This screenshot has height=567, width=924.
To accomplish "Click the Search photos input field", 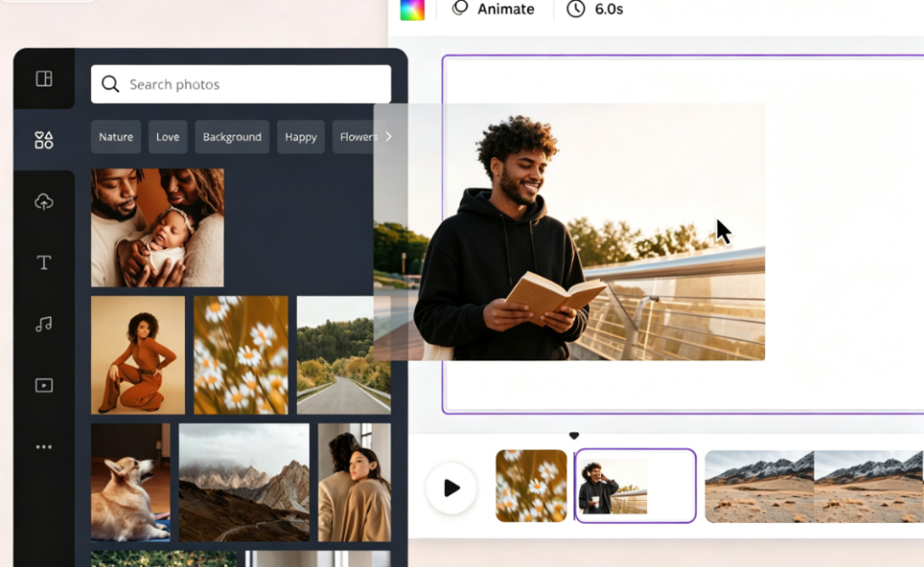I will [x=241, y=84].
